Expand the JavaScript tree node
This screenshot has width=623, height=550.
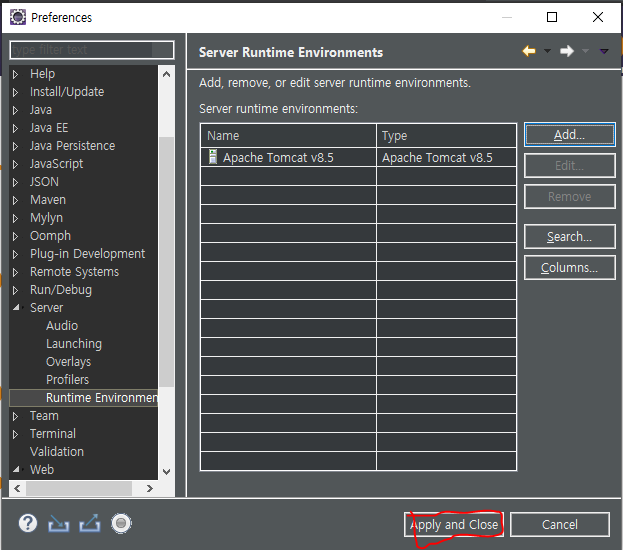tap(15, 164)
